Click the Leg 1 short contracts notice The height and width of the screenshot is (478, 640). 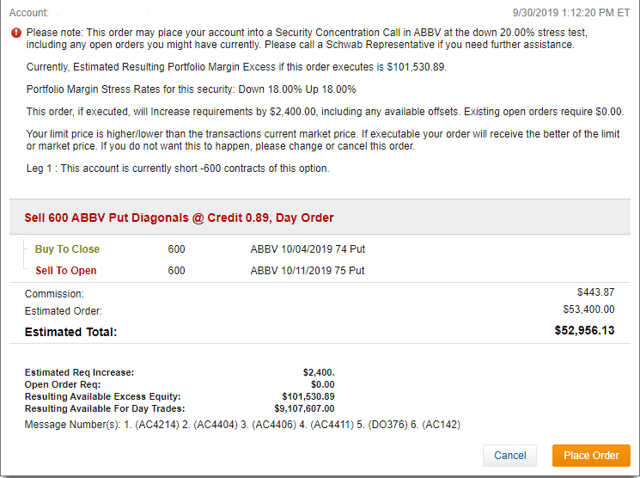pyautogui.click(x=178, y=168)
